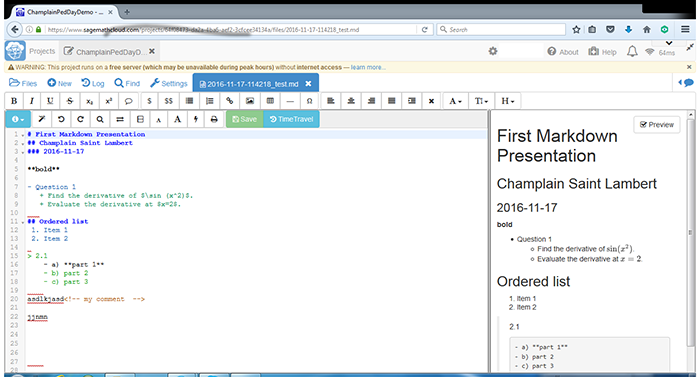Collapse line 11 Ordered list fold arrow
This screenshot has height=377, width=700.
pos(23,222)
